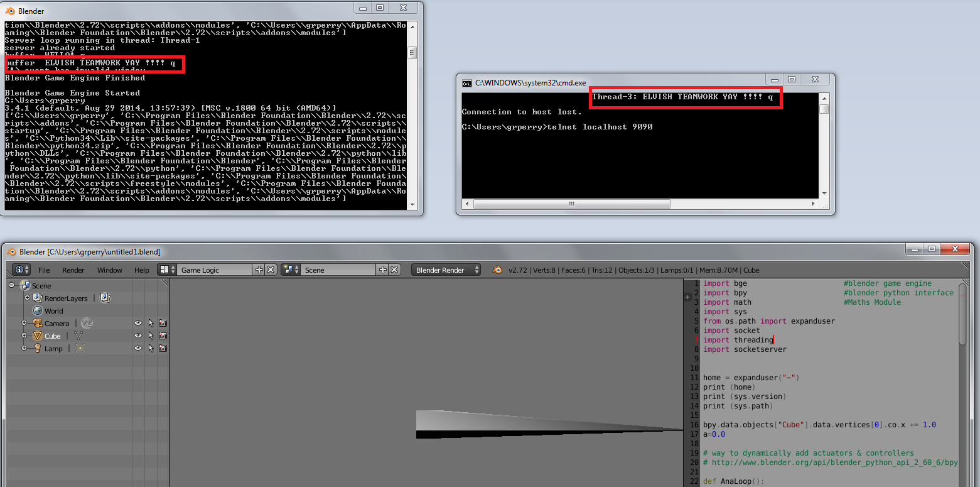Expand the Camera entry

pyautogui.click(x=24, y=323)
